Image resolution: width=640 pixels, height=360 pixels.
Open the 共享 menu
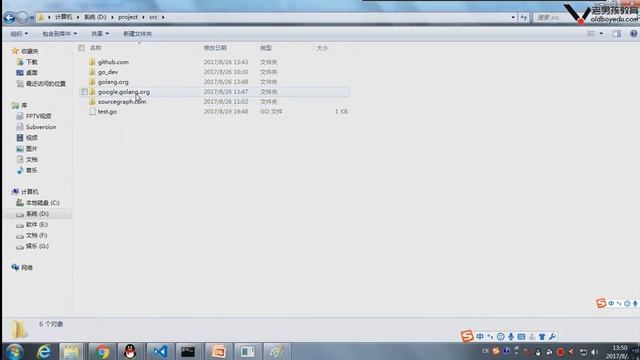click(100, 33)
